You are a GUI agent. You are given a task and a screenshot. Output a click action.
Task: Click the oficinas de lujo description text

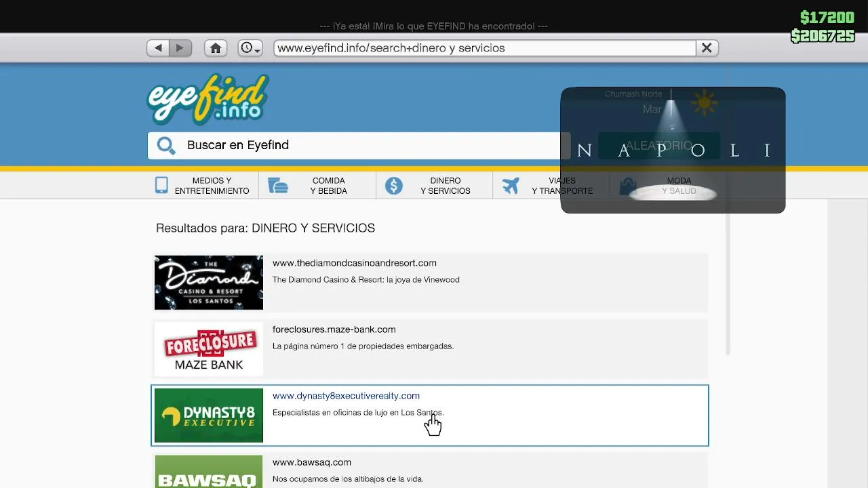coord(358,412)
